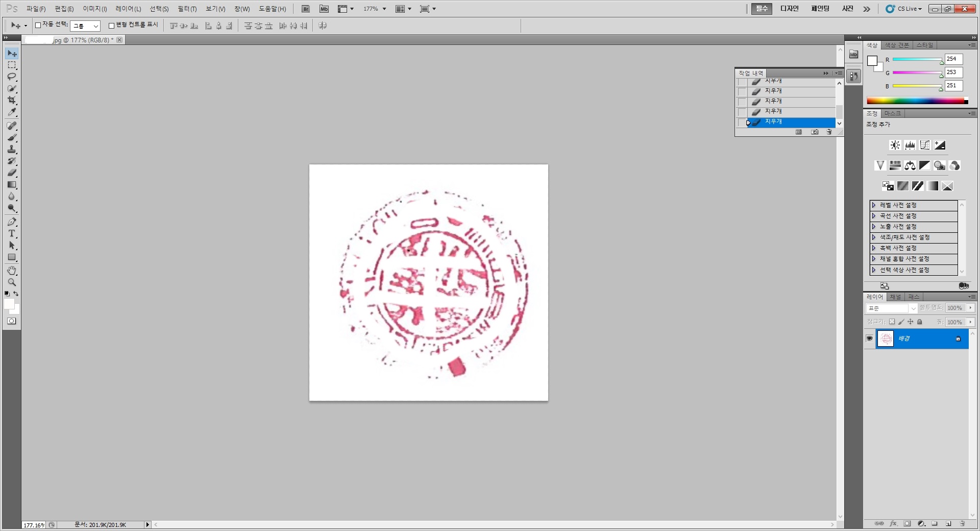Open the CS Live menu button
This screenshot has height=531, width=980.
(x=904, y=9)
